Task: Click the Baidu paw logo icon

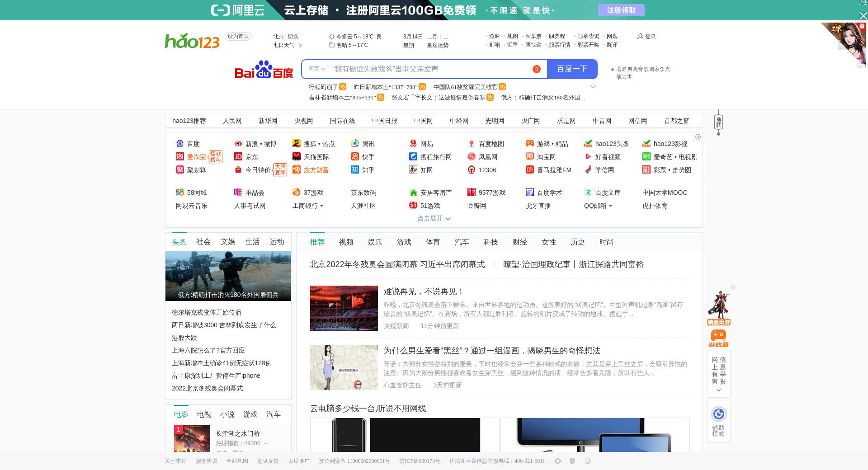Action: (264, 70)
